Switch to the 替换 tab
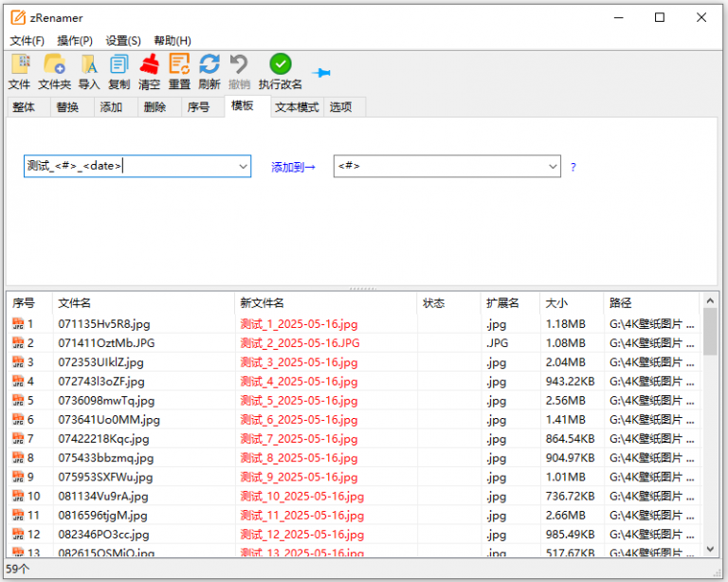728x582 pixels. click(x=68, y=107)
